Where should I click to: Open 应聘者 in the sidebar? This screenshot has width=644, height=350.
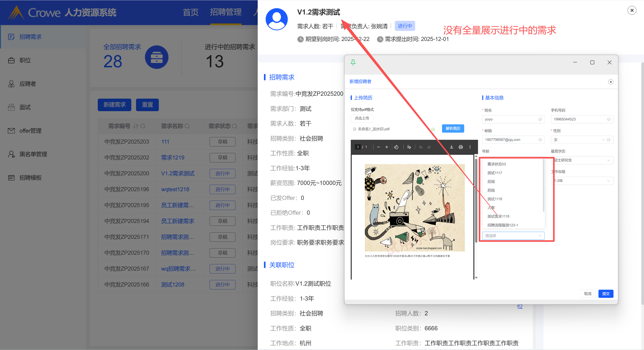click(x=28, y=84)
